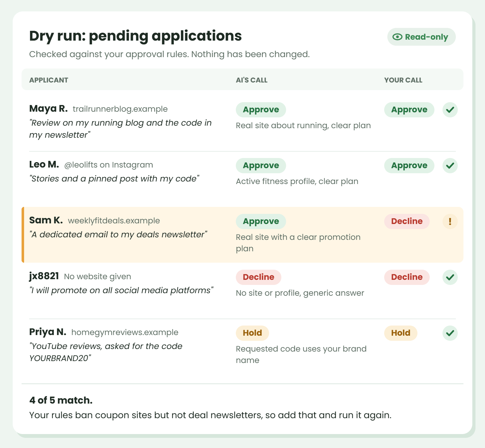Image resolution: width=485 pixels, height=448 pixels.
Task: Click AI's Approve pill in Sam K.'s row
Action: (261, 221)
